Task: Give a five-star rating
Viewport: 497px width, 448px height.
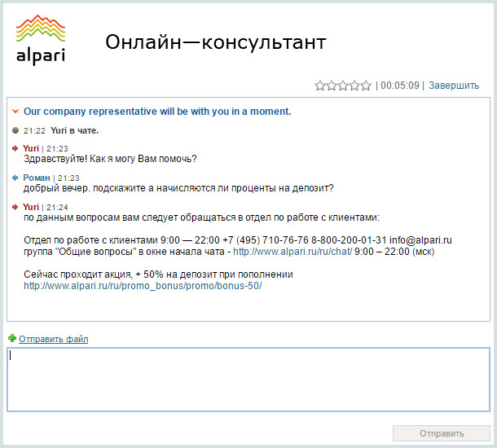Action: coord(366,86)
